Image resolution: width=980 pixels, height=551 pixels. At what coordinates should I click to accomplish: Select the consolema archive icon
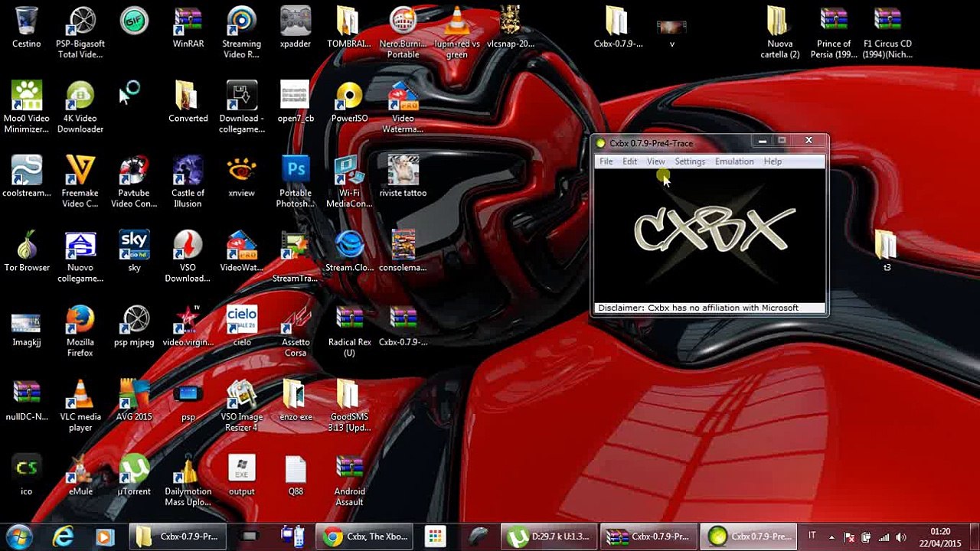coord(403,252)
